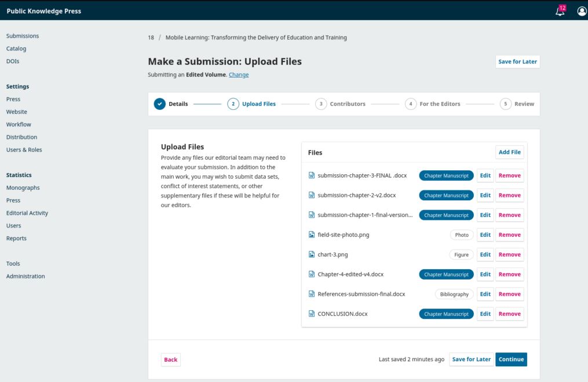
Task: Click the Change submission type link
Action: pos(239,75)
